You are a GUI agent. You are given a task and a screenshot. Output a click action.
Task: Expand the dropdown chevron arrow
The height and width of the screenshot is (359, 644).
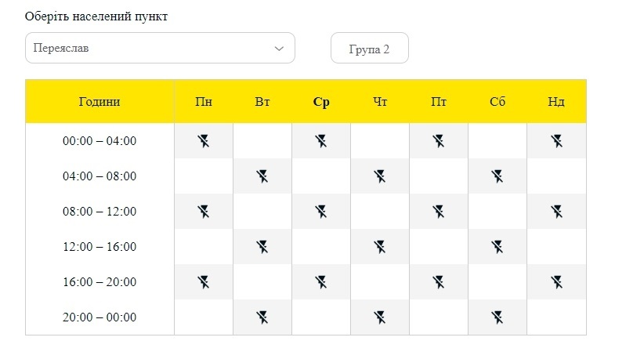click(x=279, y=49)
